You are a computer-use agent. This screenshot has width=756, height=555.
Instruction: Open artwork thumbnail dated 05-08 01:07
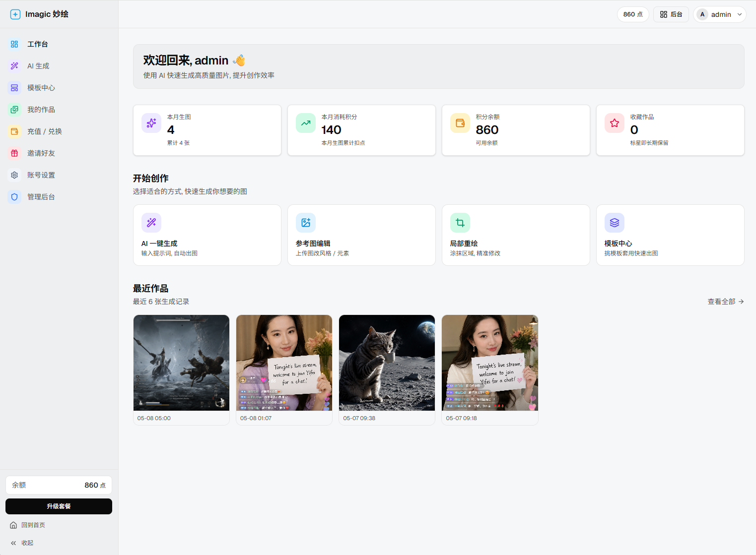click(284, 363)
